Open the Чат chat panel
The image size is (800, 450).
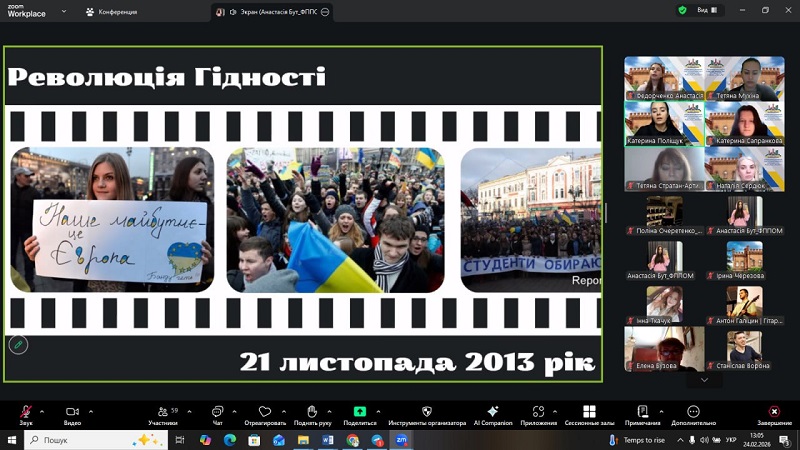[217, 412]
